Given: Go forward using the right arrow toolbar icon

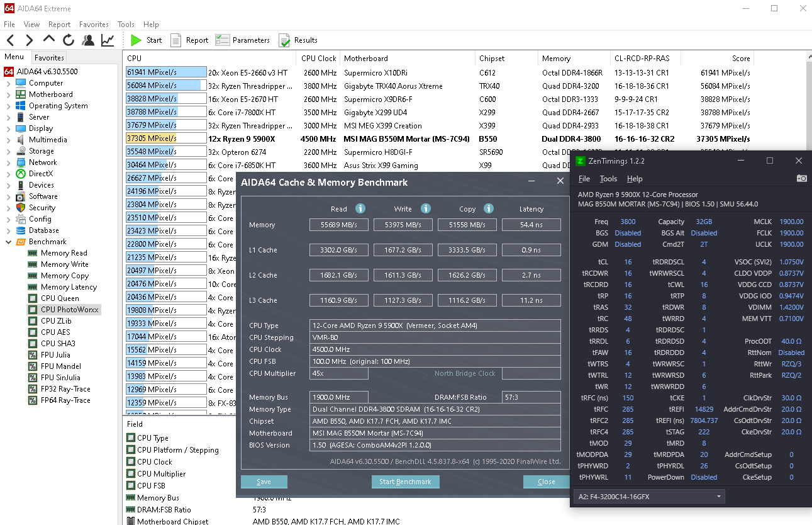Looking at the screenshot, I should (29, 40).
